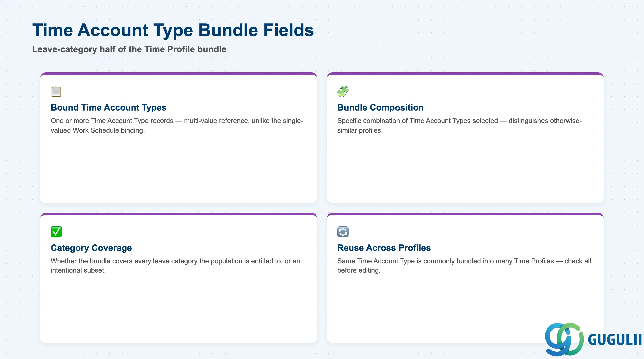Click the subtitle Leave-category half of the Time Profile bundle
Screen dimensions: 644x359
click(x=129, y=49)
